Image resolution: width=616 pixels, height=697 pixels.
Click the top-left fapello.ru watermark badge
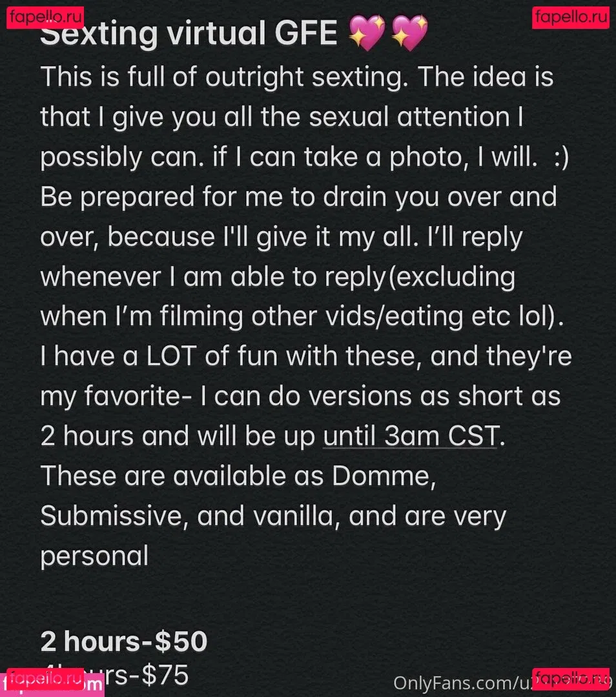point(45,16)
